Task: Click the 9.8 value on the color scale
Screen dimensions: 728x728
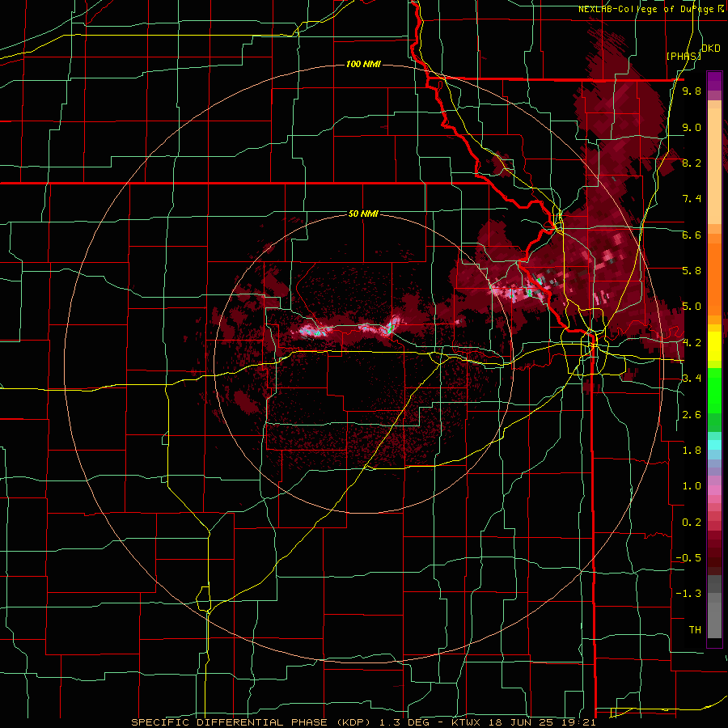Action: point(692,91)
